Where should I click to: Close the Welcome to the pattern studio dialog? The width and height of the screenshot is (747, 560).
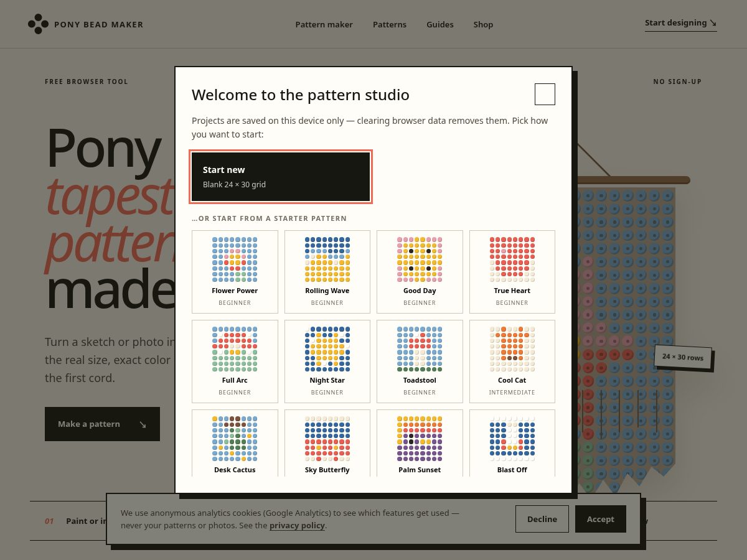pos(545,94)
